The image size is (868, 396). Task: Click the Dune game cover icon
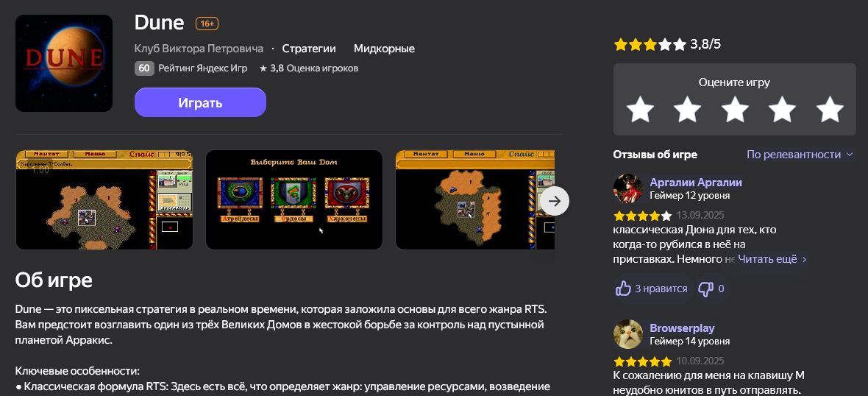click(64, 63)
